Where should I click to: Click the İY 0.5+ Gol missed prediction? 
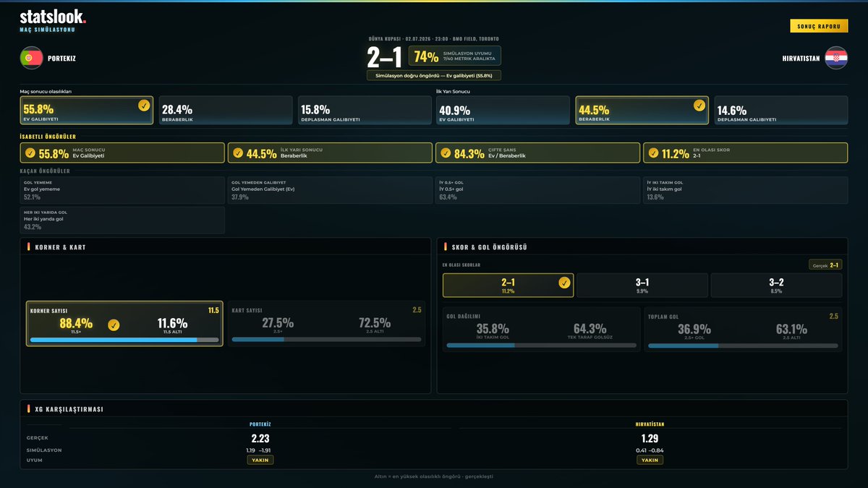[x=537, y=190]
